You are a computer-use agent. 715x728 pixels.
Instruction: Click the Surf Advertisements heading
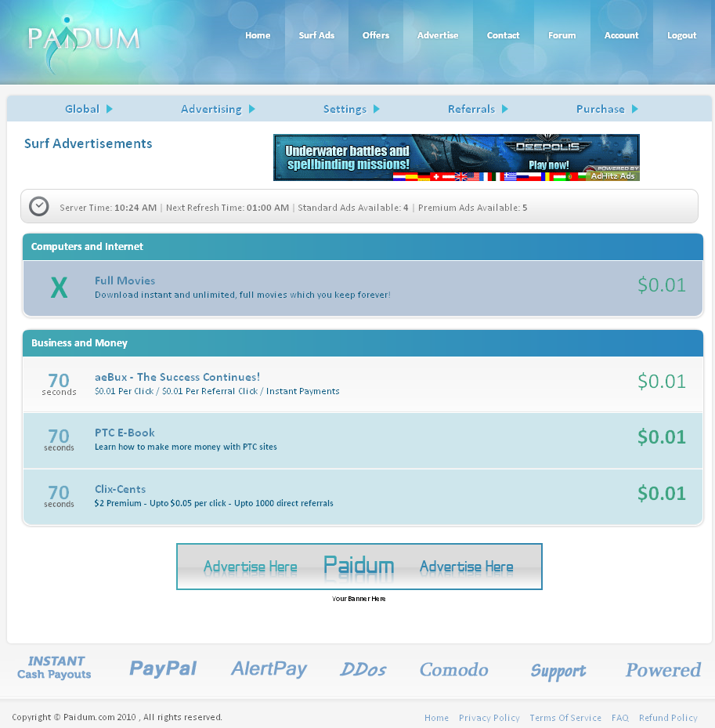88,143
